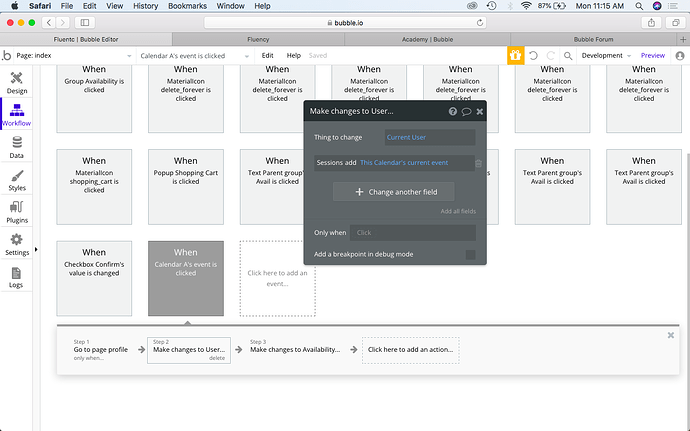
Task: Go back in Safari
Action: (49, 22)
